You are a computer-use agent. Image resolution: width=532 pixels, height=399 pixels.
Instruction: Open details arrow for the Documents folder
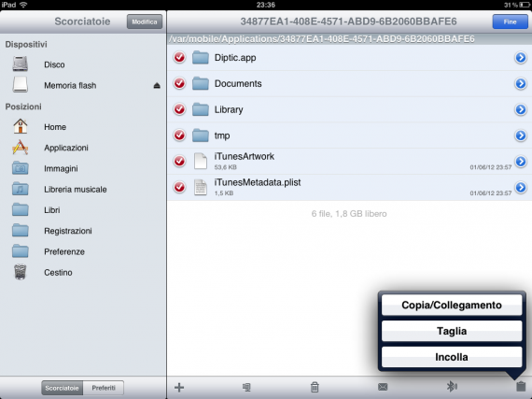pos(521,83)
